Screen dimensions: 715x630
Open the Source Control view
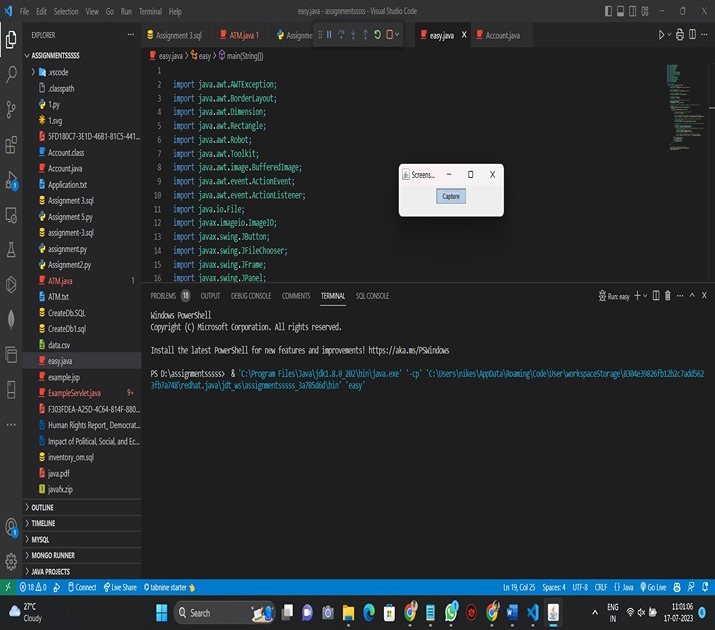12,109
